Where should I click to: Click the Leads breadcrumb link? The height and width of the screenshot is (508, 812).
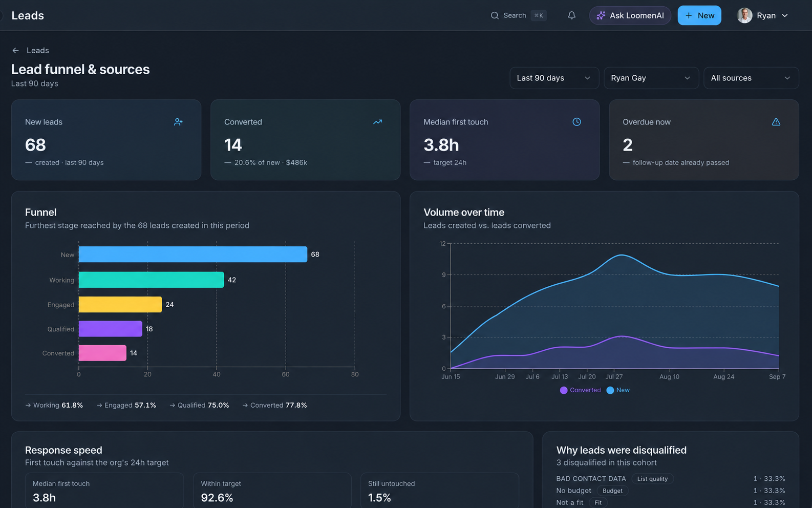click(38, 50)
